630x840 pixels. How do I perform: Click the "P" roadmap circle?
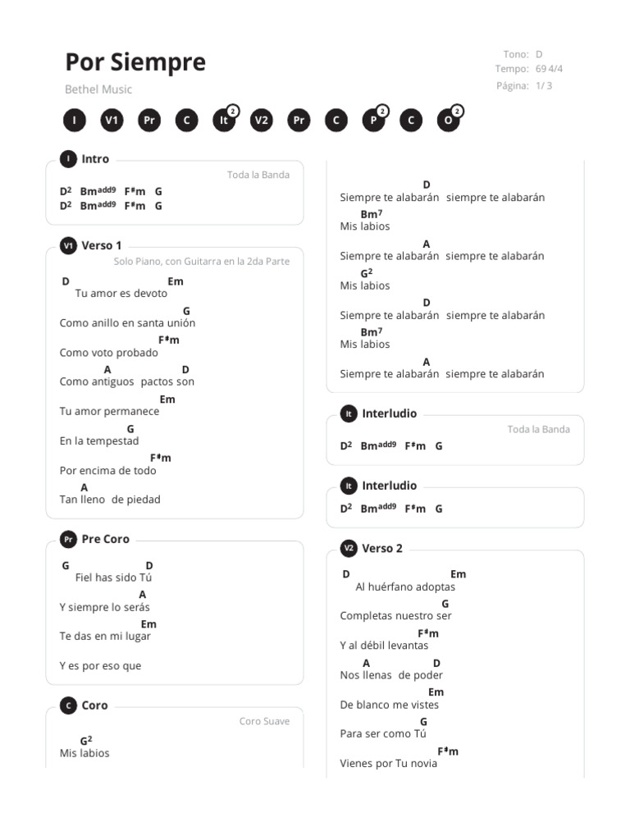click(374, 121)
